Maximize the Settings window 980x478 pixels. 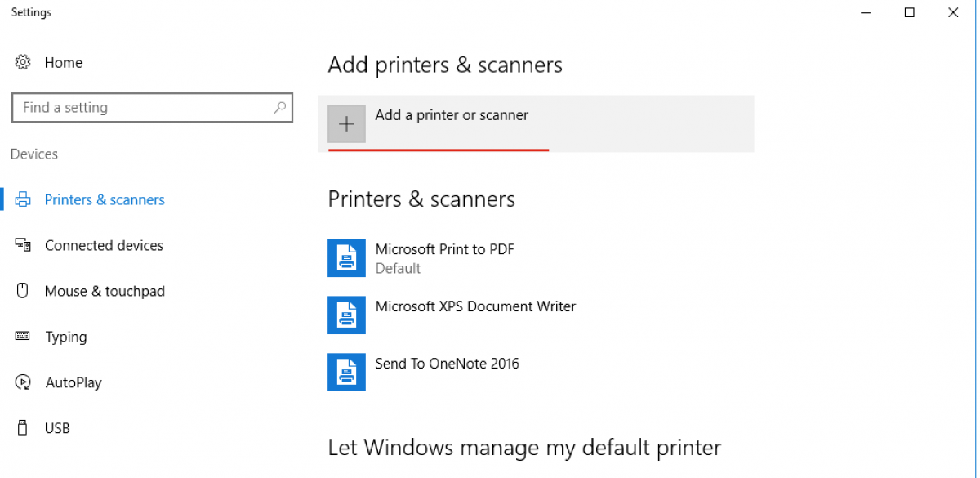click(x=909, y=12)
